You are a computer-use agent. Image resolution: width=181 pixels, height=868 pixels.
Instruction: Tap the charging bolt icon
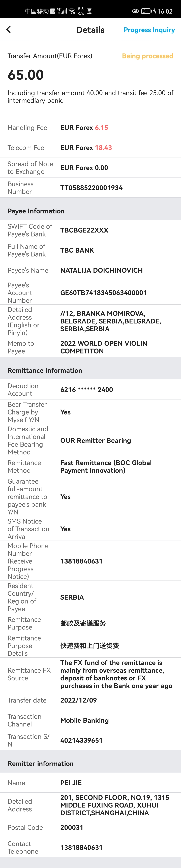[x=154, y=11]
